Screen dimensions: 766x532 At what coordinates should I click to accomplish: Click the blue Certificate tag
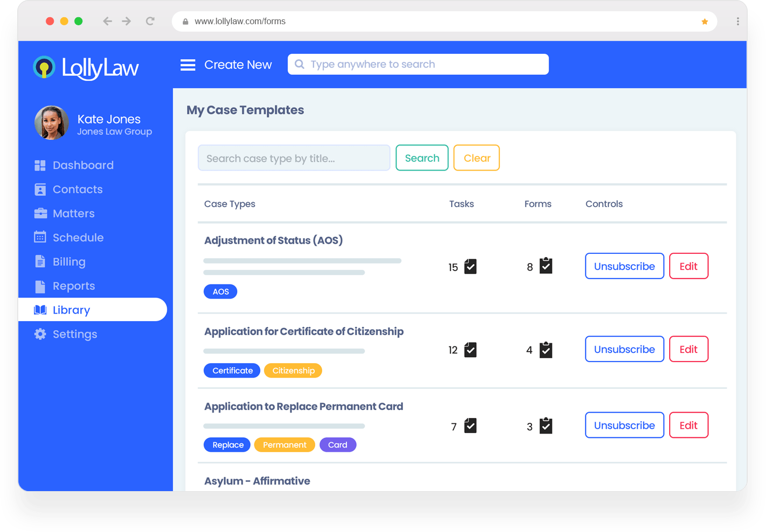click(x=232, y=371)
